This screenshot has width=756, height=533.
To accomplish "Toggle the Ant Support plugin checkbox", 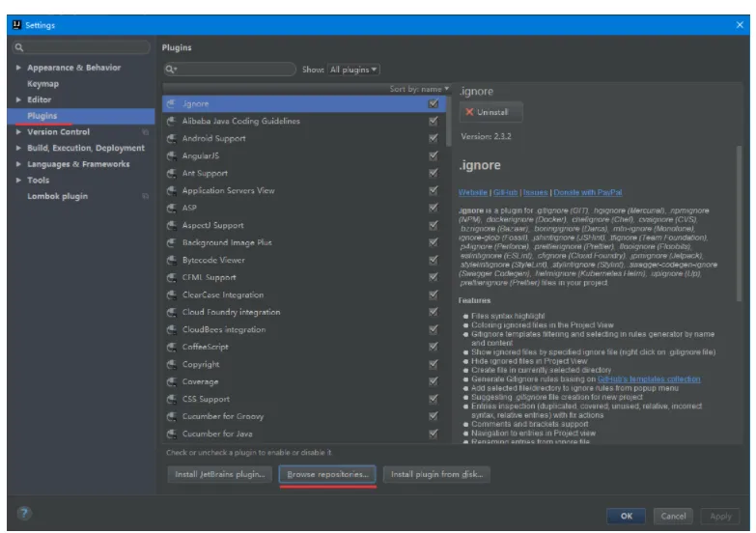I will 434,173.
